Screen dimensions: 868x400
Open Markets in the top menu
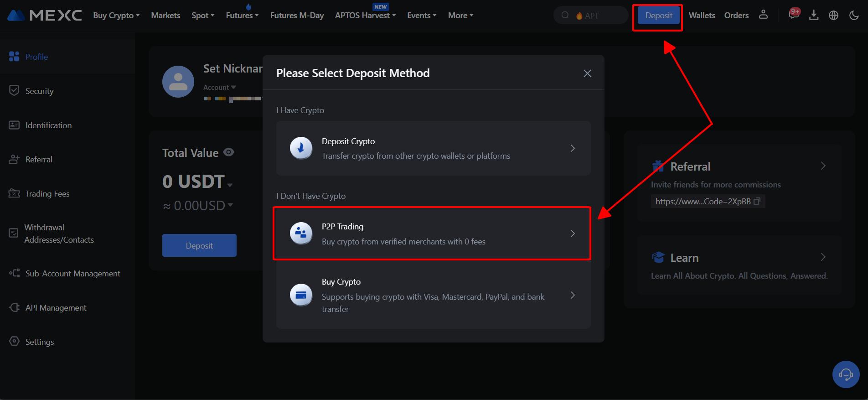165,16
